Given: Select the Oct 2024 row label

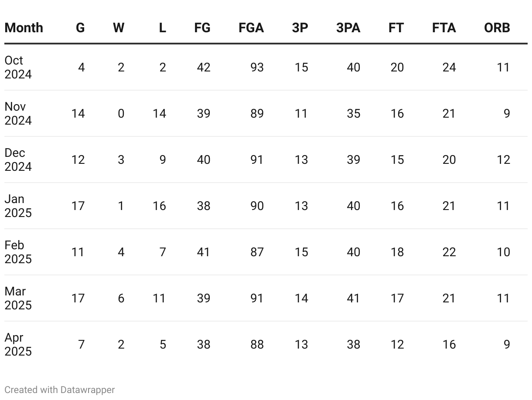Looking at the screenshot, I should tap(18, 67).
